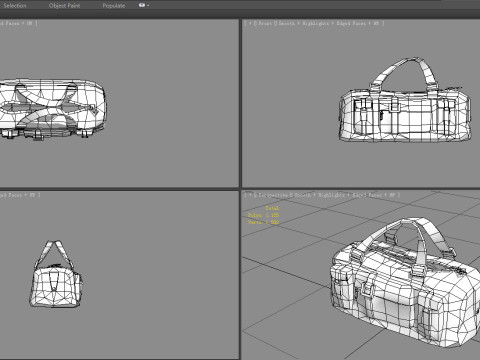Click the yellow Total statistics heading
The image size is (480, 360).
pyautogui.click(x=272, y=208)
